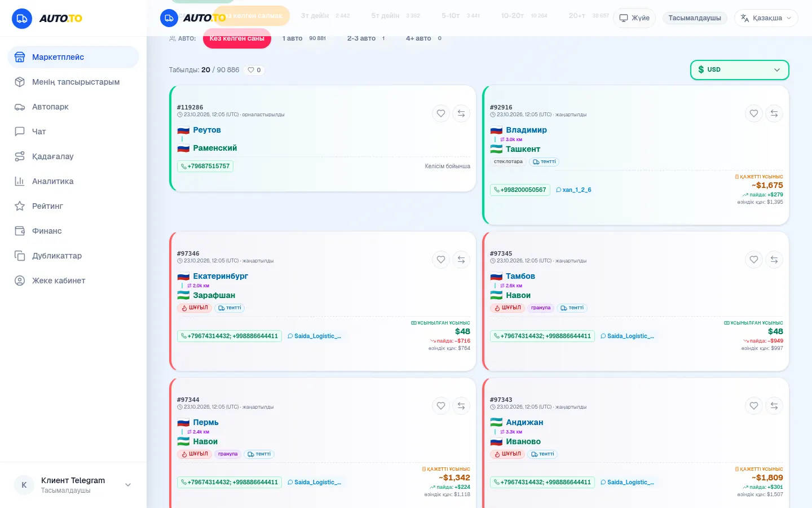Click the exchange icon on order #97346

tap(461, 260)
